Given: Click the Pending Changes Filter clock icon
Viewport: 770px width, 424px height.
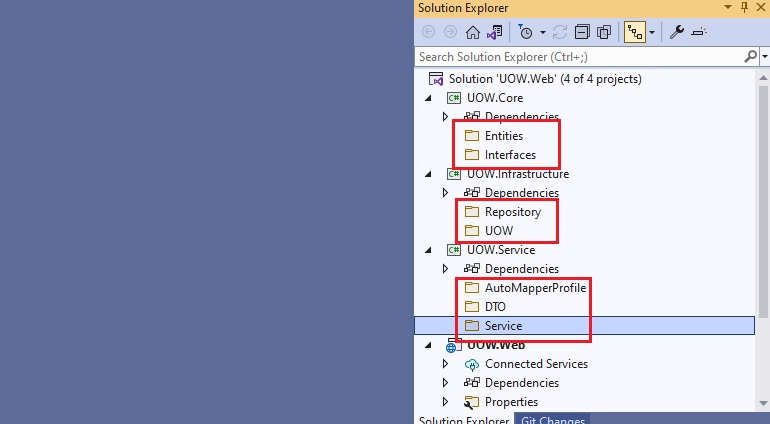Looking at the screenshot, I should tap(525, 32).
